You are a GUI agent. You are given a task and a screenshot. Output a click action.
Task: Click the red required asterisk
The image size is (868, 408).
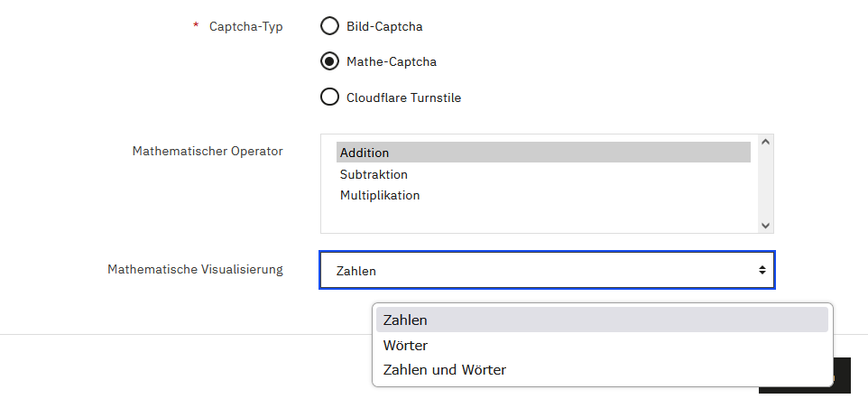(196, 26)
